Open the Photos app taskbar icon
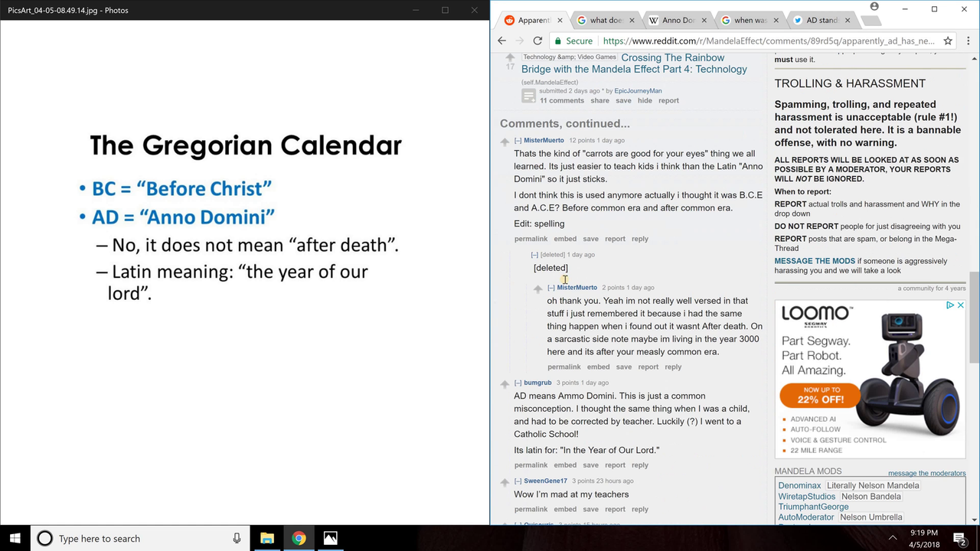 tap(331, 538)
